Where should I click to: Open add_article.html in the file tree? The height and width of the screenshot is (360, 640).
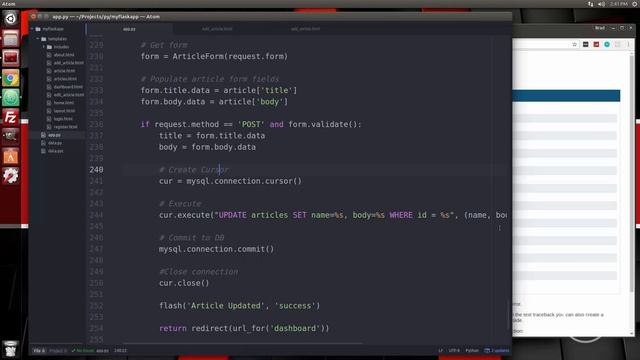tap(68, 63)
